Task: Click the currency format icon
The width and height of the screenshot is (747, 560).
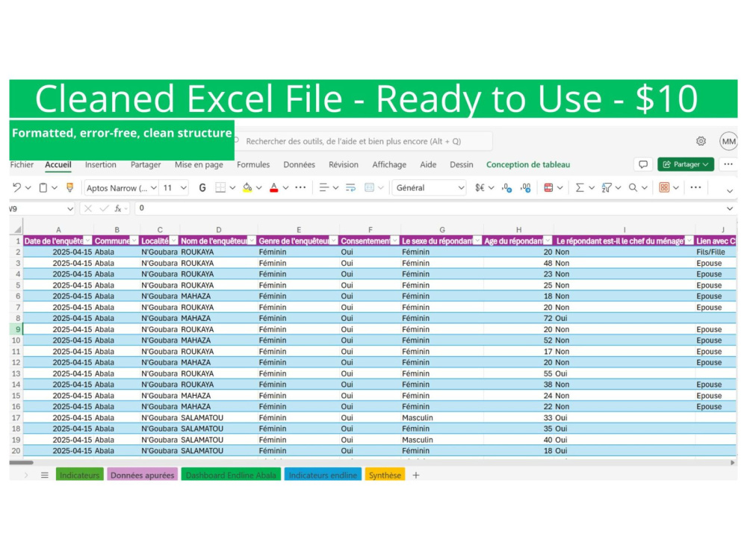Action: 480,187
